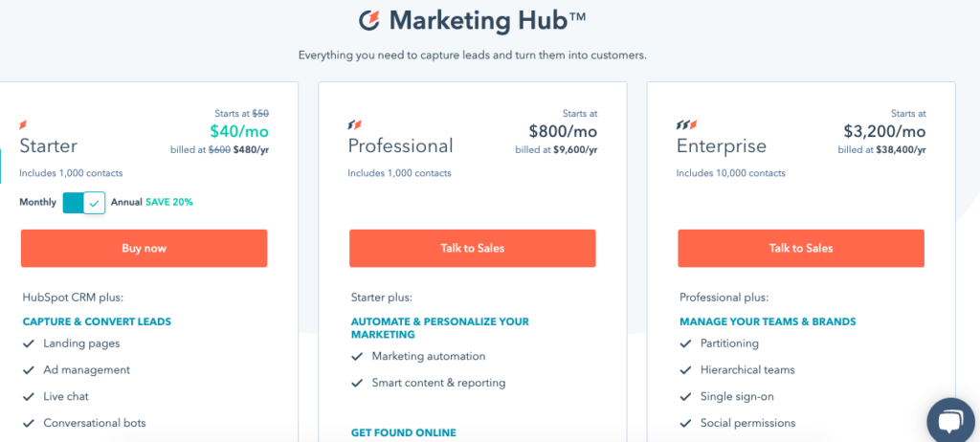Select the Annual SAVE 20% billing option
980x442 pixels.
[152, 203]
